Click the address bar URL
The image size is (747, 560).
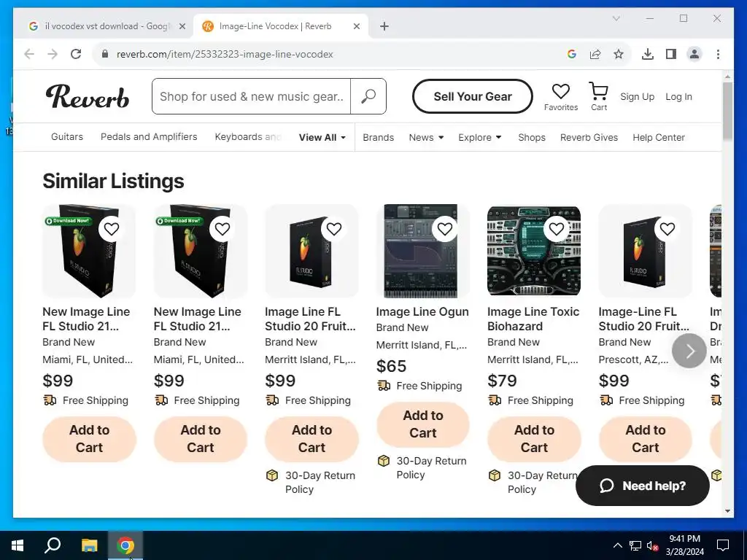(x=225, y=54)
